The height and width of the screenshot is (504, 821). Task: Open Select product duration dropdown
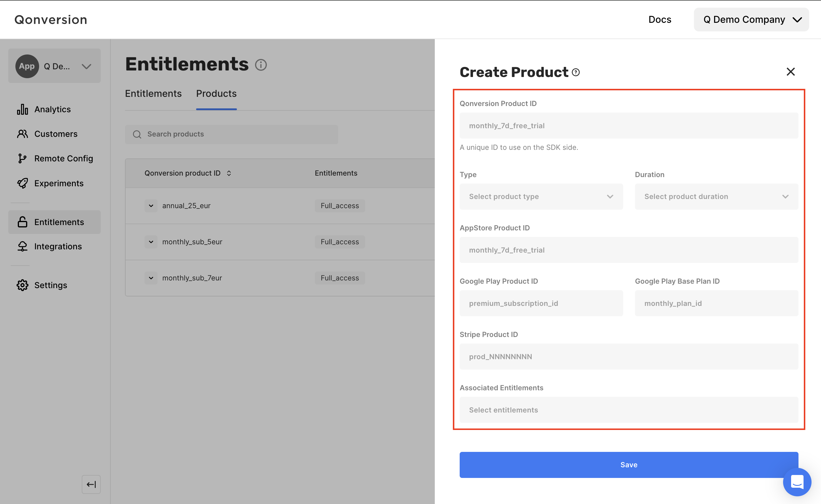716,197
